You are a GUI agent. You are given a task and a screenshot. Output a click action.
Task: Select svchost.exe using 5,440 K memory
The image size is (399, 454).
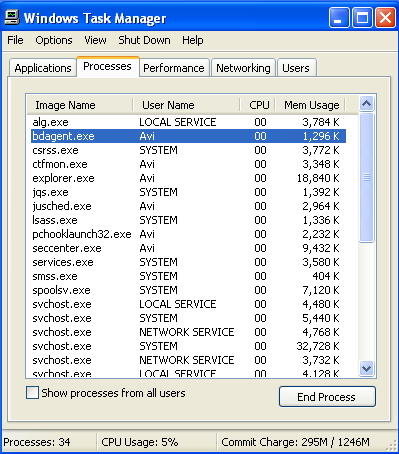[188, 318]
